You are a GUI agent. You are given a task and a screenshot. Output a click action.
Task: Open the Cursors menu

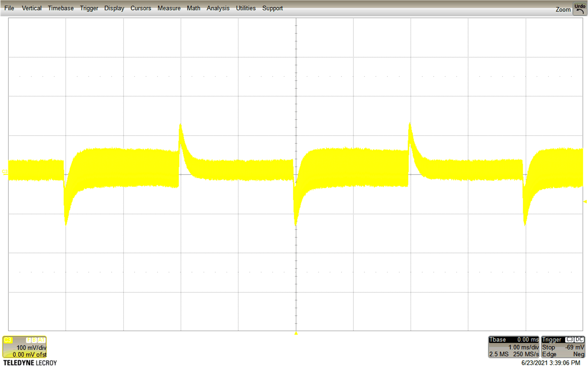pos(140,8)
